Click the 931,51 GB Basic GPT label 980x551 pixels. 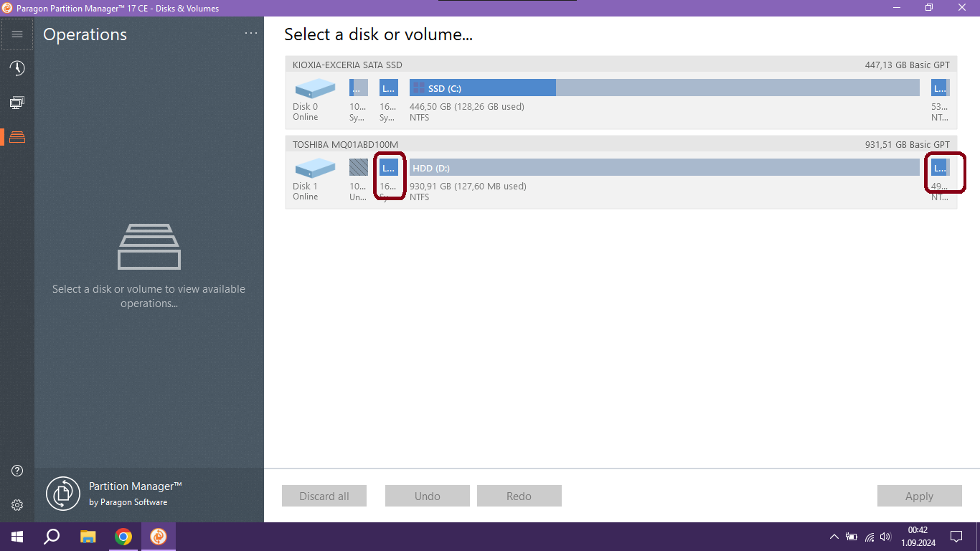click(908, 145)
